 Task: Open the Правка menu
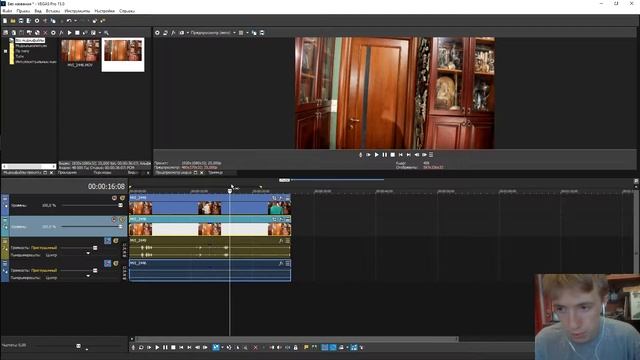[x=23, y=11]
